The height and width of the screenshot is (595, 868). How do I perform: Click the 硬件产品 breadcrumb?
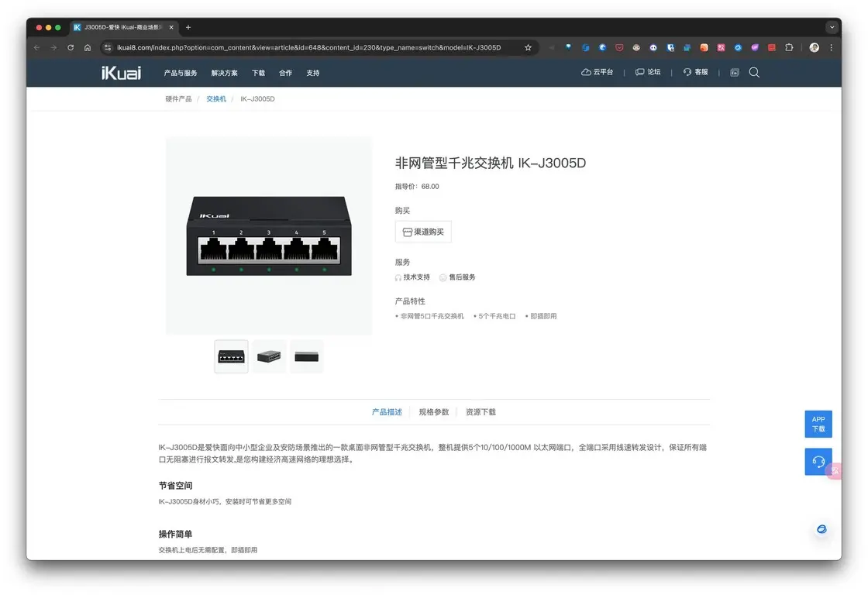tap(178, 99)
